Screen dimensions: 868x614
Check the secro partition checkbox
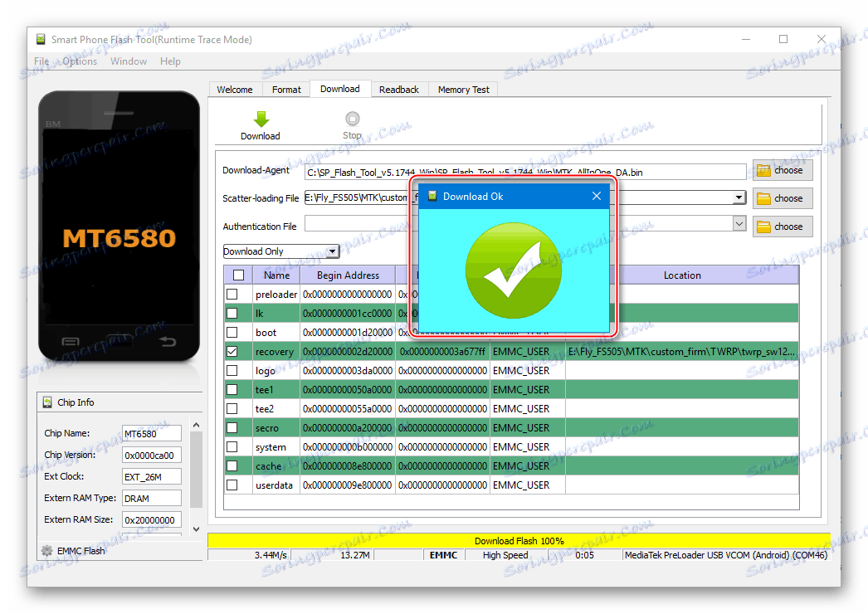click(x=232, y=428)
